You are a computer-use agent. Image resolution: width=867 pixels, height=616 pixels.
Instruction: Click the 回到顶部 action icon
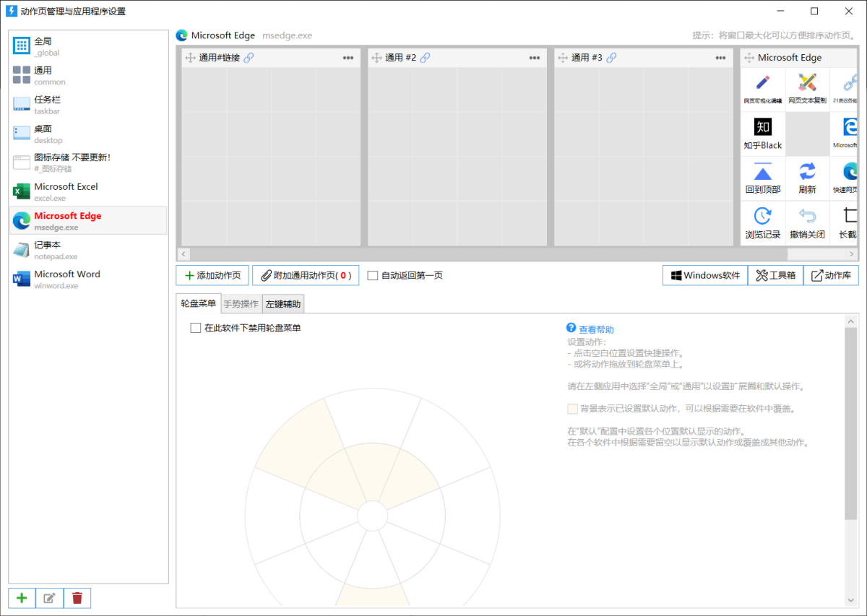click(763, 178)
